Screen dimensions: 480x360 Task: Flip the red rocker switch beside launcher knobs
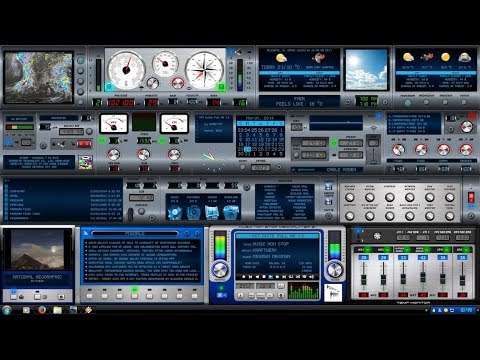pyautogui.click(x=471, y=197)
